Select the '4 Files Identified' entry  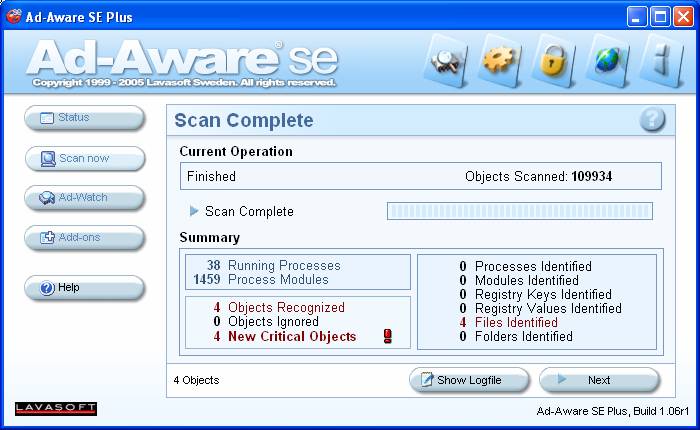tap(508, 322)
